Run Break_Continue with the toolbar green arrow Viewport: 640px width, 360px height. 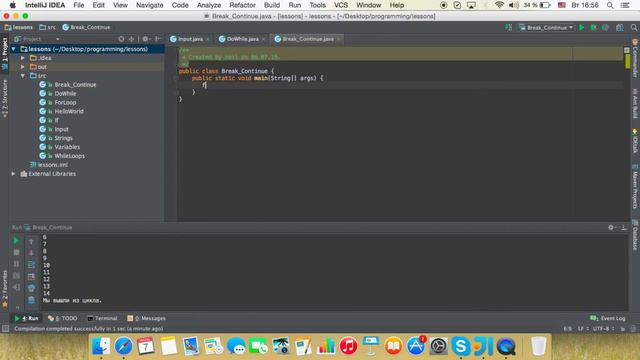pyautogui.click(x=582, y=27)
